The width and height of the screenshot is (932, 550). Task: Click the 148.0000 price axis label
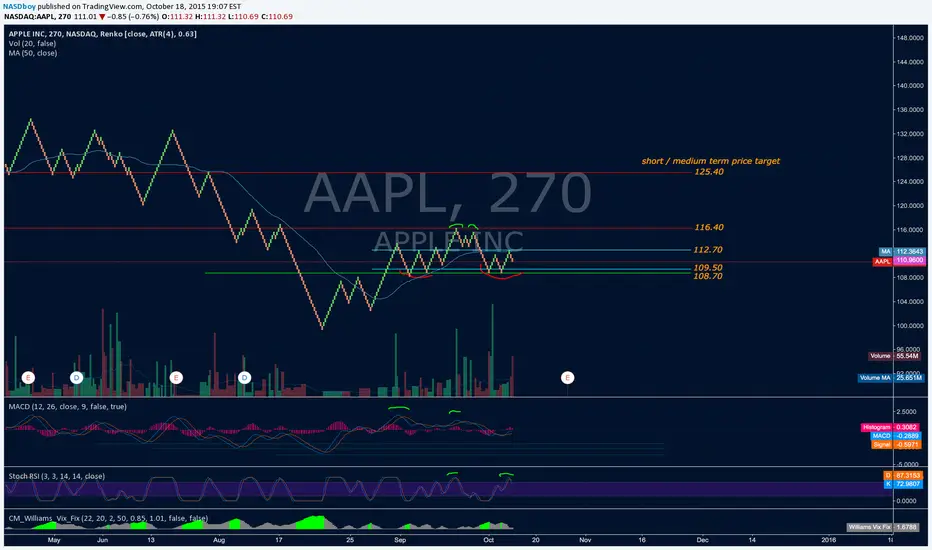pos(911,37)
